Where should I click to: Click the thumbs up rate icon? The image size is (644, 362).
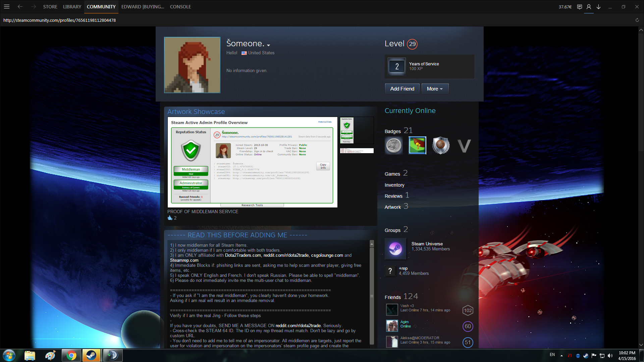[x=170, y=218]
